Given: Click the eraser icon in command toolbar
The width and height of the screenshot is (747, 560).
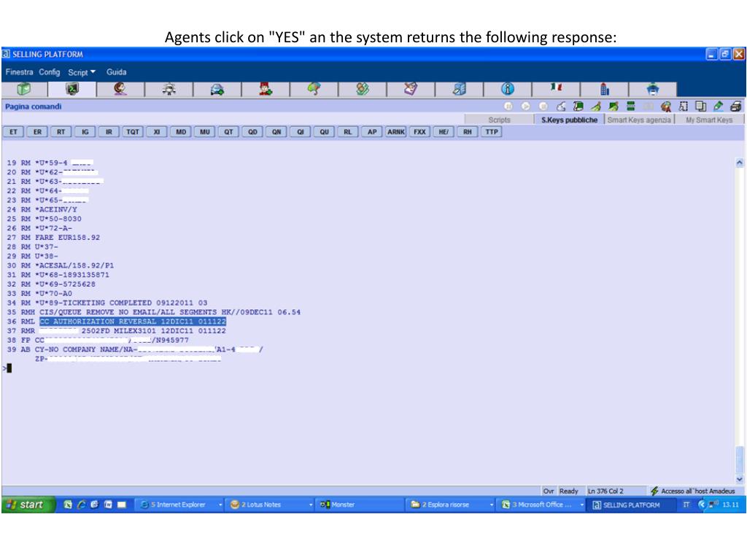Looking at the screenshot, I should click(x=561, y=106).
